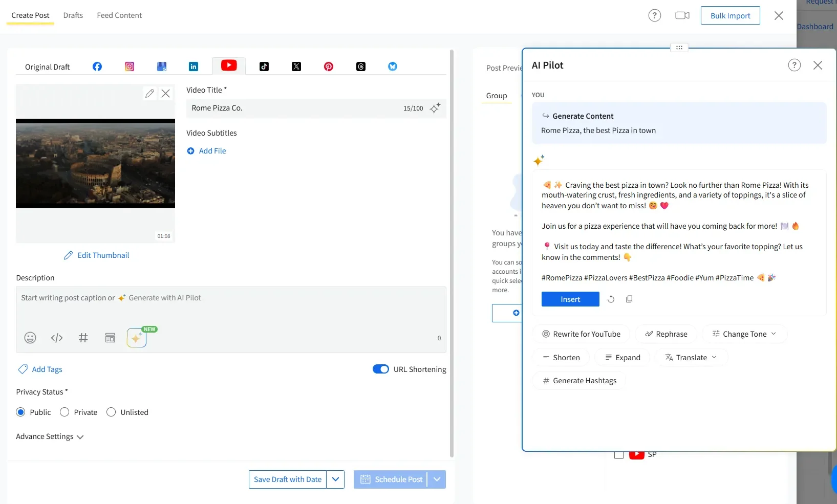The height and width of the screenshot is (504, 837).
Task: Open the video recording icon in the top bar
Action: [x=682, y=15]
